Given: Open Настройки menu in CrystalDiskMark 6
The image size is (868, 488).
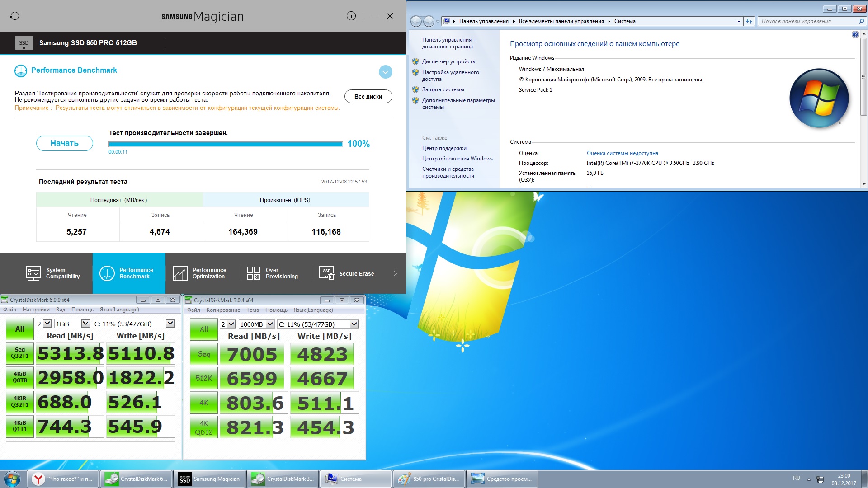Looking at the screenshot, I should 36,310.
